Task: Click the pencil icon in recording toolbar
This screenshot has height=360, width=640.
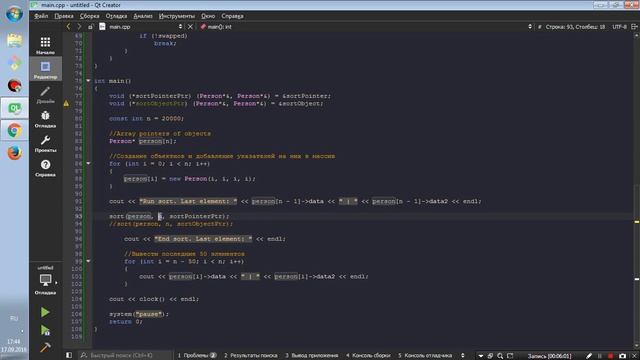Action: coord(589,356)
